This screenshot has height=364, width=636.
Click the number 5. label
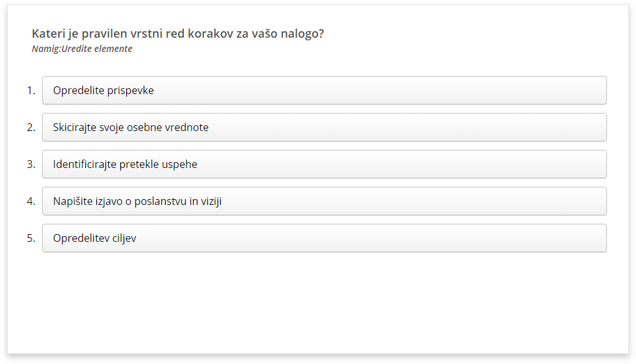tap(31, 238)
